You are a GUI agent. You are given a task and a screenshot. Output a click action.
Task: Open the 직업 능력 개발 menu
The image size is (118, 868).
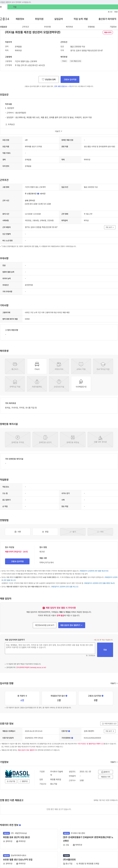[81, 19]
